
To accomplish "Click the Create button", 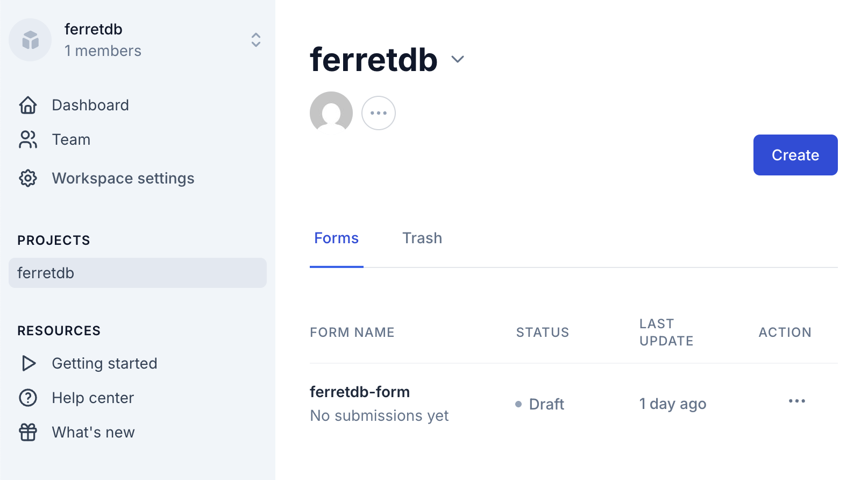I will coord(795,155).
